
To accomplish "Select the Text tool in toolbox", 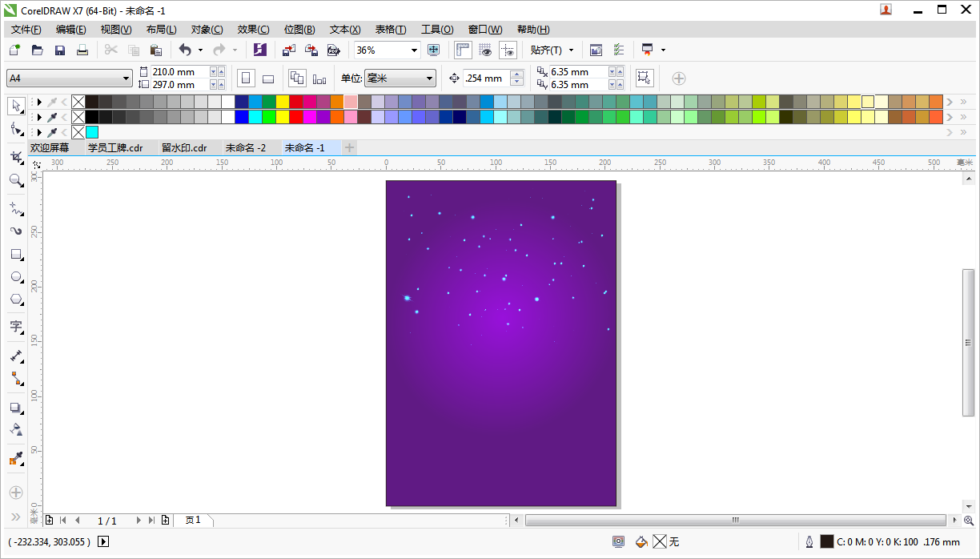I will [15, 326].
